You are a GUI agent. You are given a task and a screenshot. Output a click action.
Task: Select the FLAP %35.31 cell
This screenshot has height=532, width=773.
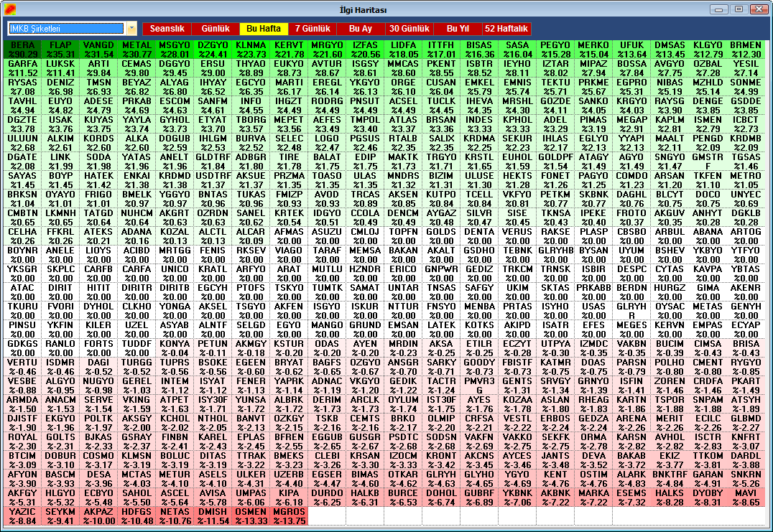pyautogui.click(x=60, y=50)
